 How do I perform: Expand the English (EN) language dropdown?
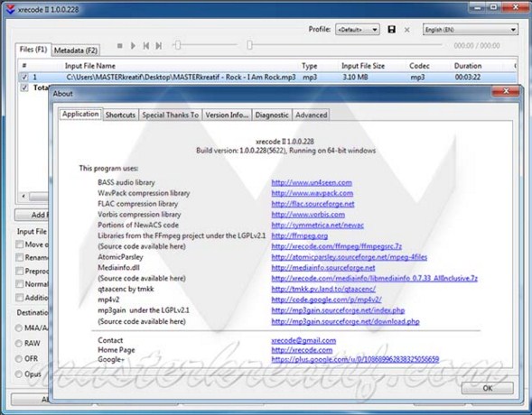(x=471, y=30)
